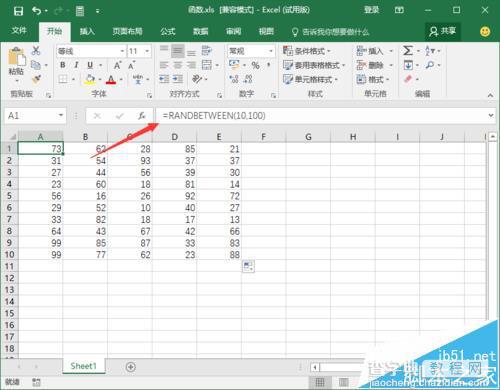Click the AutoSum sigma icon
The width and height of the screenshot is (500, 390).
[408, 51]
